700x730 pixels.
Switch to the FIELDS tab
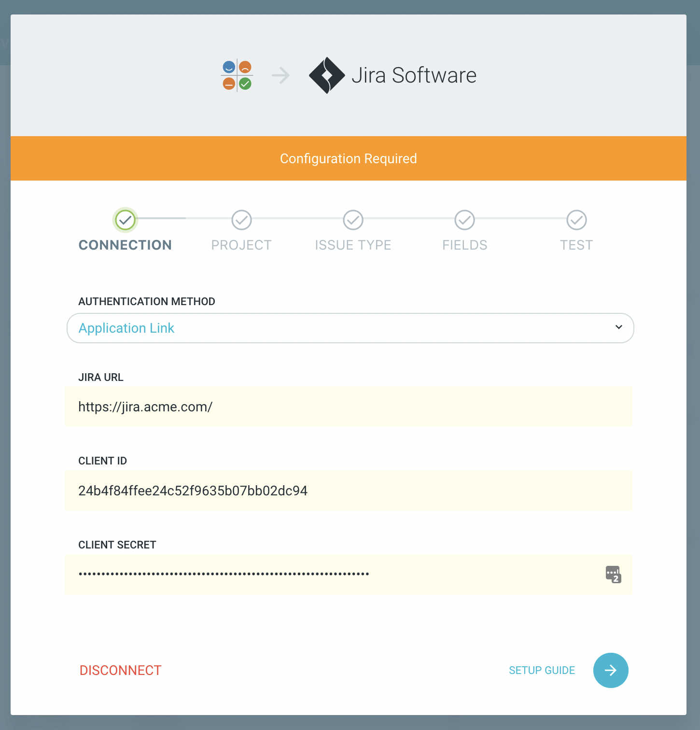click(465, 245)
